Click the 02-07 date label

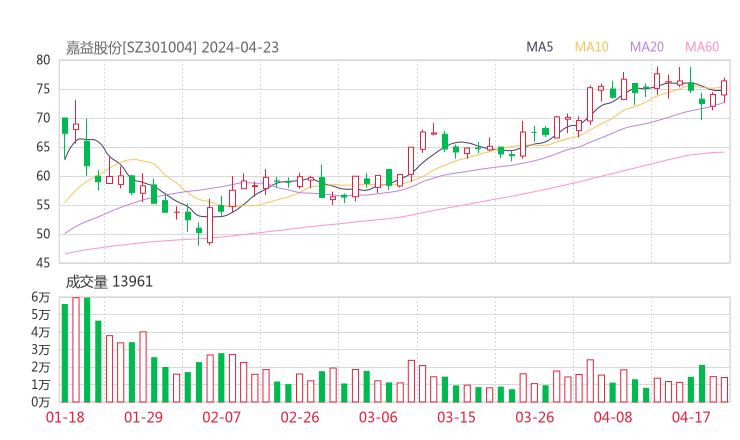(222, 417)
